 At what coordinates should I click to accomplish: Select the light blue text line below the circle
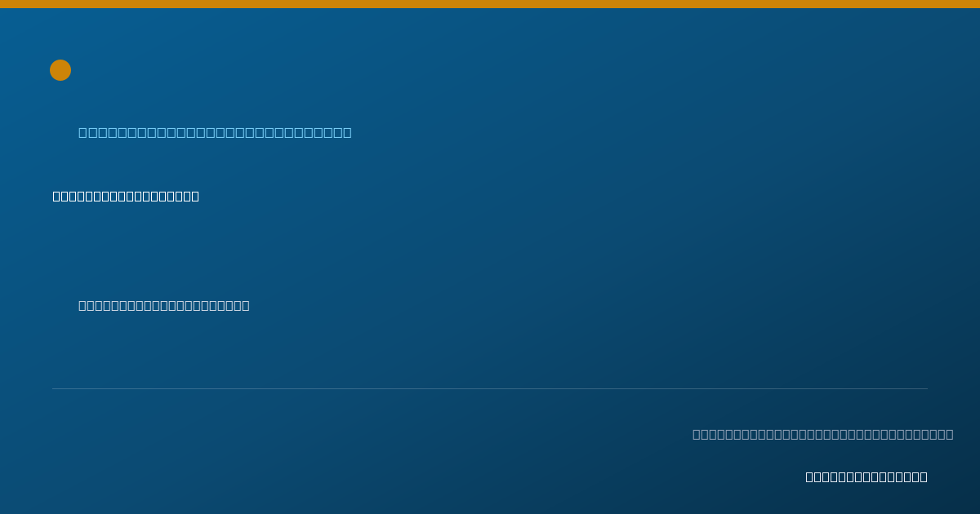pos(215,132)
